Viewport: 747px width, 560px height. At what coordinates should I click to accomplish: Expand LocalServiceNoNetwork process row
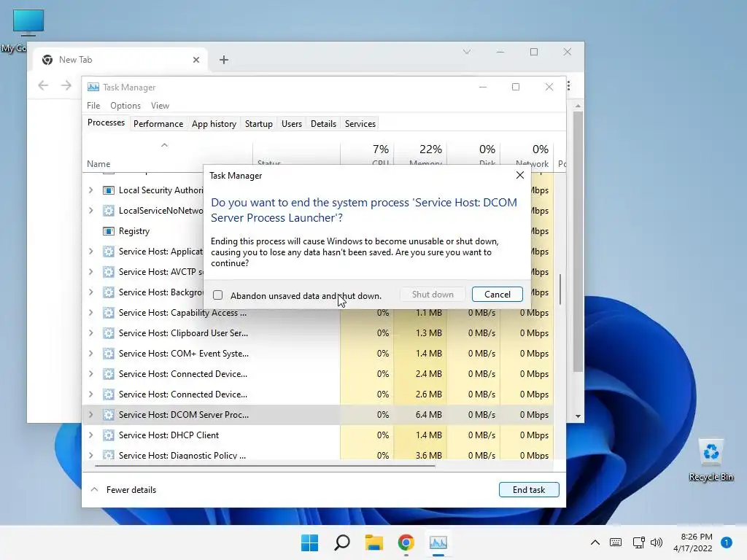point(90,211)
